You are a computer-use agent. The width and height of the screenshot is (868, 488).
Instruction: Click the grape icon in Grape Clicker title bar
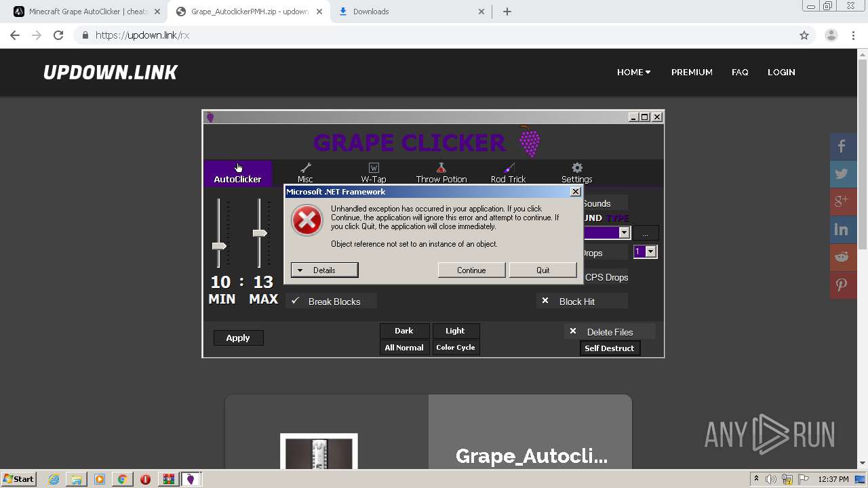point(210,117)
